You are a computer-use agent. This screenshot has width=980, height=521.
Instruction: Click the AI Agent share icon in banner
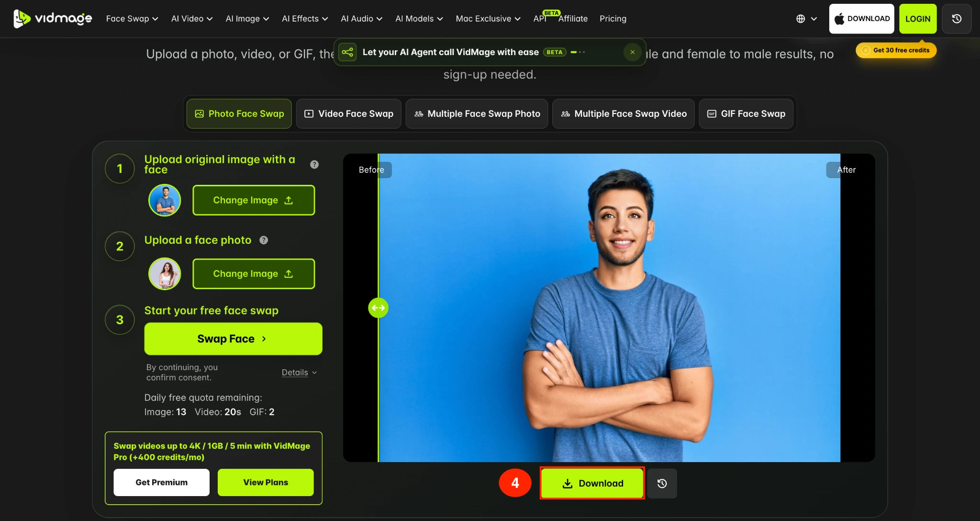click(348, 52)
